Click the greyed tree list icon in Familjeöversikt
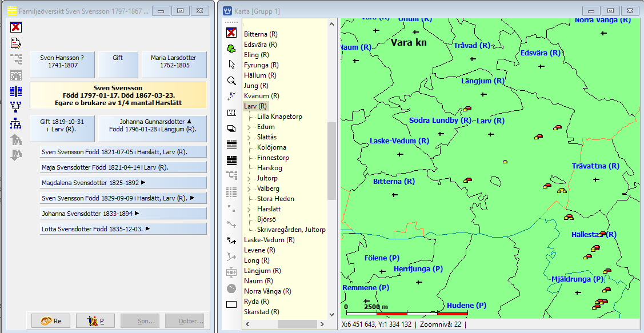The width and height of the screenshot is (644, 333). [x=15, y=59]
